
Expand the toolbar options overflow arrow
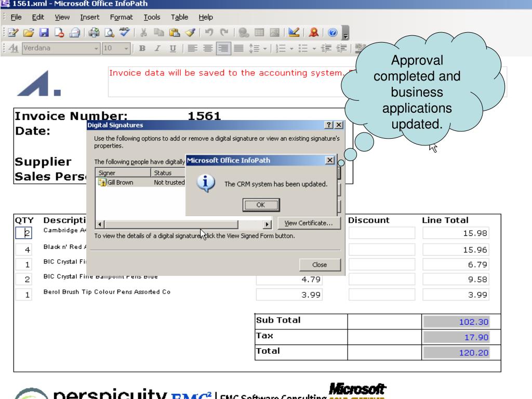(345, 33)
